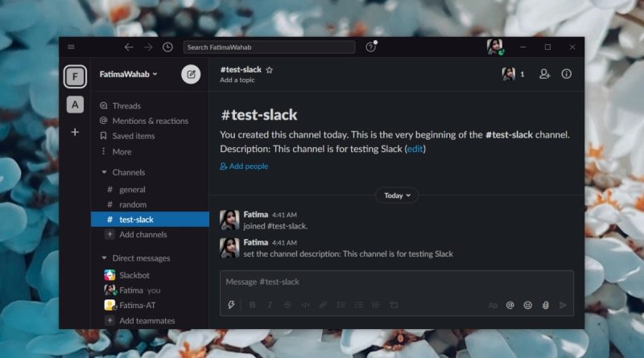
Task: Toggle bold formatting in message box
Action: point(252,305)
